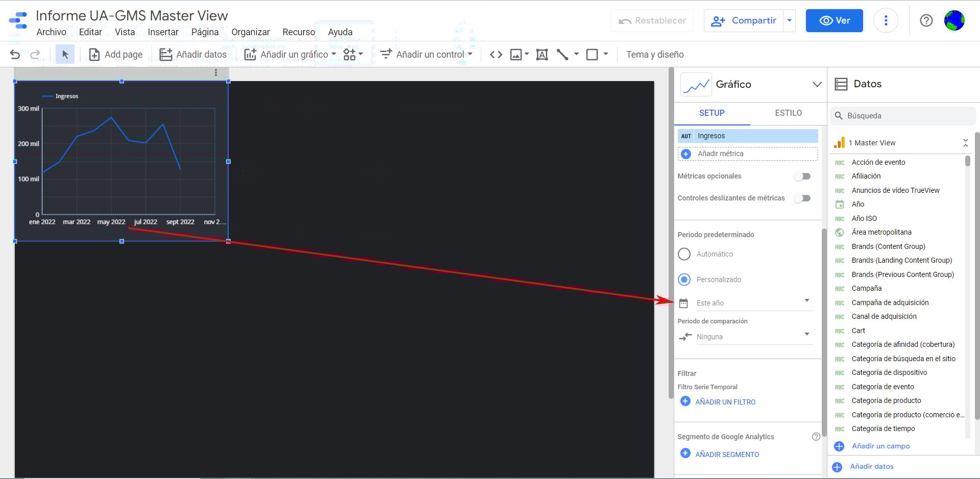
Task: Toggle Controles deslizantes de métricas switch
Action: (802, 198)
